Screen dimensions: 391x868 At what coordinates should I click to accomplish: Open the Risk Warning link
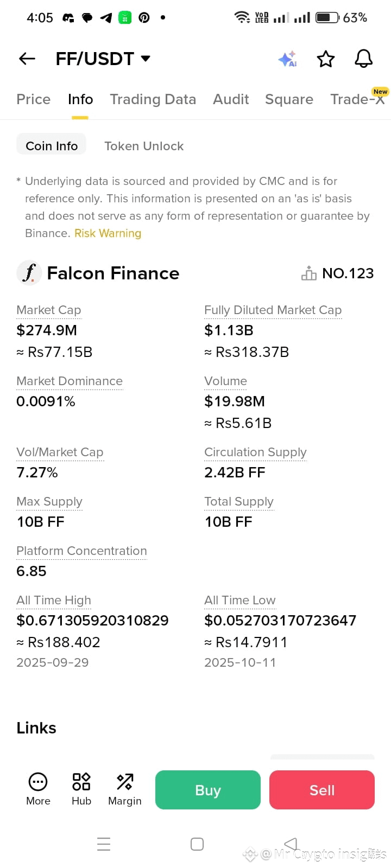tap(108, 233)
